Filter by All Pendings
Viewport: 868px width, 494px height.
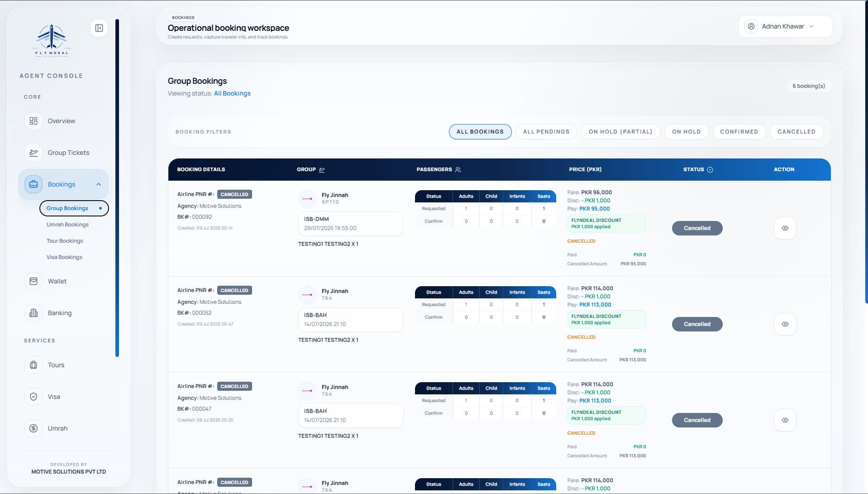point(546,132)
